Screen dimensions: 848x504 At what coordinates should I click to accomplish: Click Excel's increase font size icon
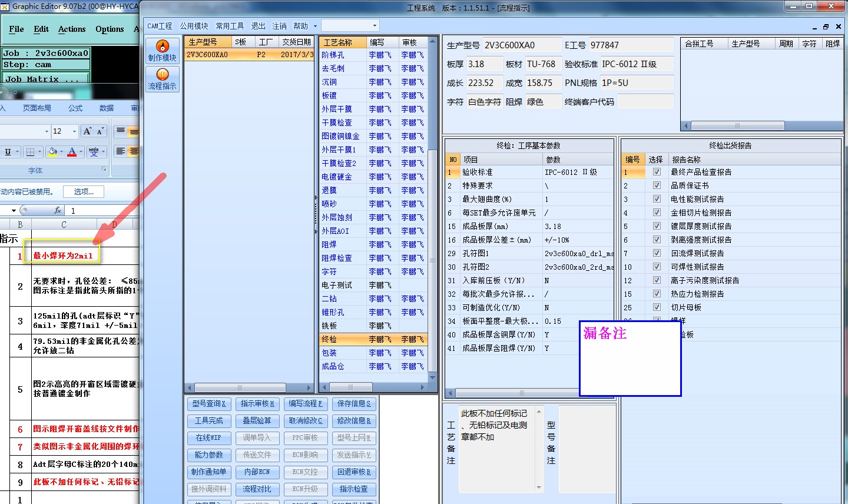pyautogui.click(x=87, y=131)
